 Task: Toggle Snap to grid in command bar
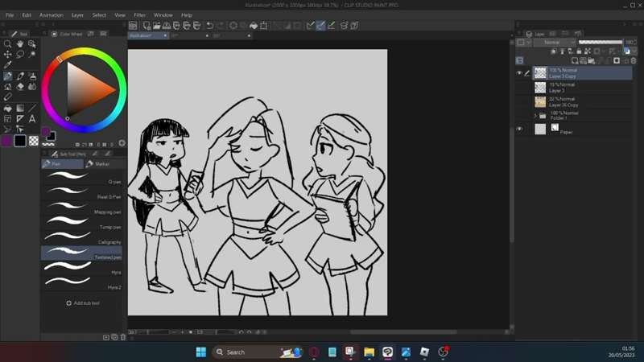[331, 26]
